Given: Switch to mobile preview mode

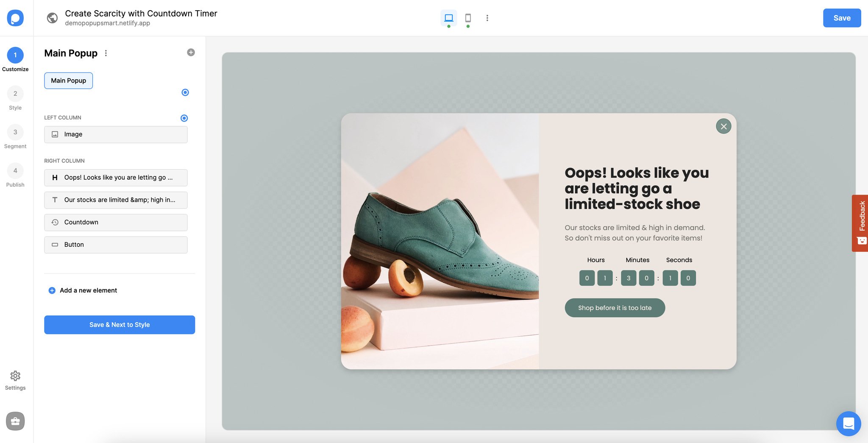Looking at the screenshot, I should [x=468, y=18].
